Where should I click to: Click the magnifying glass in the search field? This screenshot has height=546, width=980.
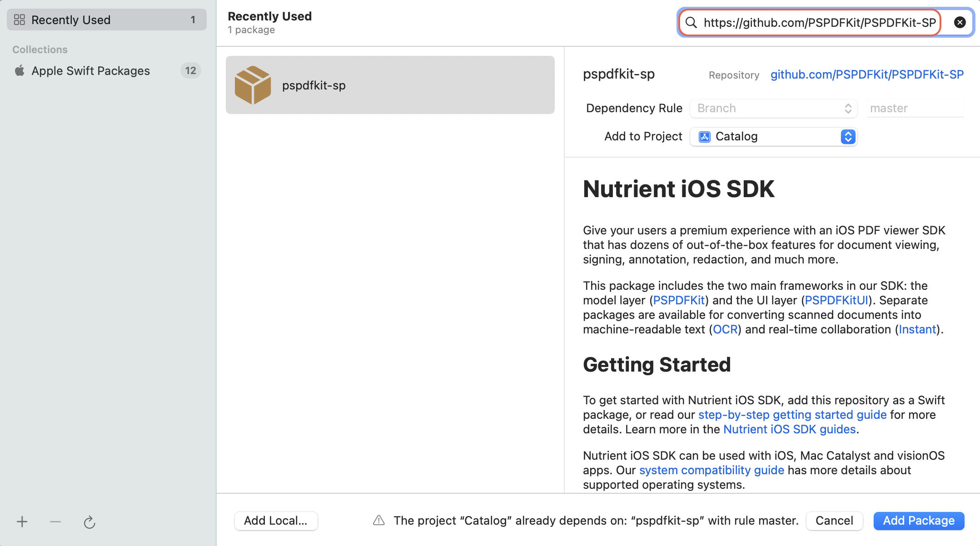691,22
